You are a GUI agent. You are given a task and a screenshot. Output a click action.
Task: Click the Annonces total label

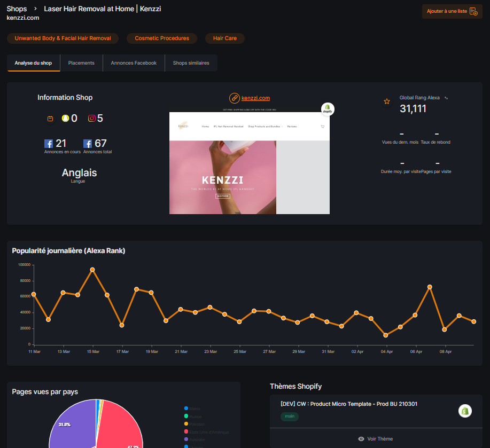(x=97, y=152)
